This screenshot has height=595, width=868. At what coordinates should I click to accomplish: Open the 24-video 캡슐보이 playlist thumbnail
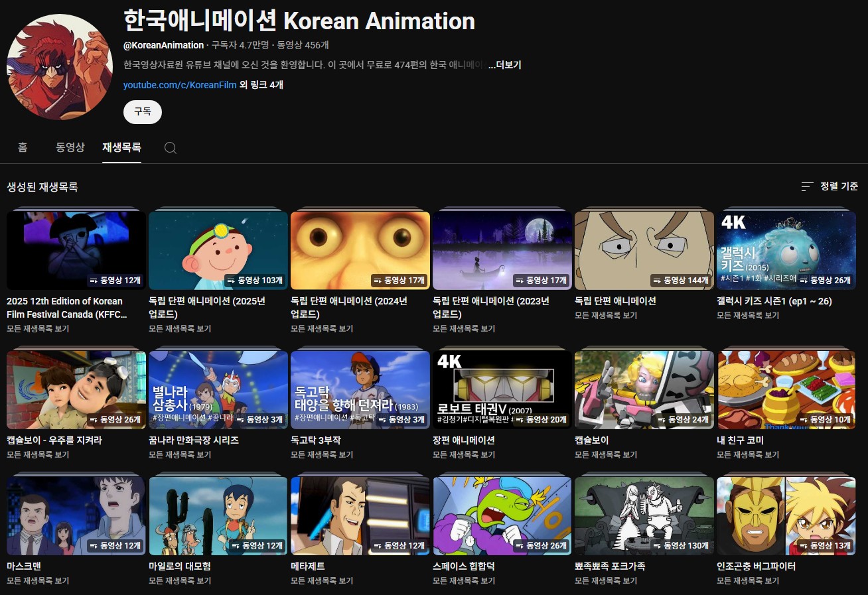[644, 389]
